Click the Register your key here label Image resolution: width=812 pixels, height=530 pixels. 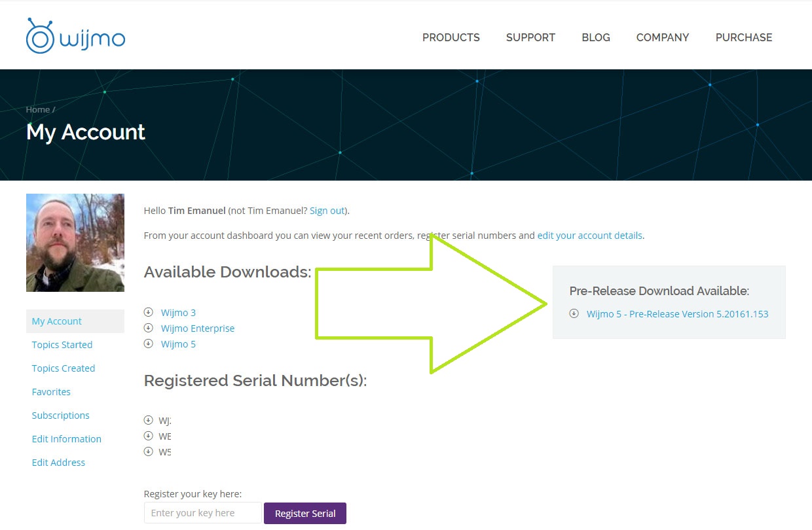193,494
